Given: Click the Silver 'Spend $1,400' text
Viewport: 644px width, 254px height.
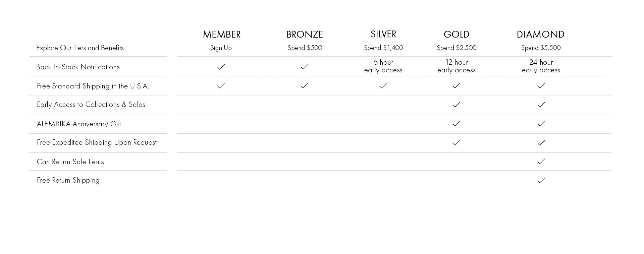Looking at the screenshot, I should pyautogui.click(x=383, y=48).
